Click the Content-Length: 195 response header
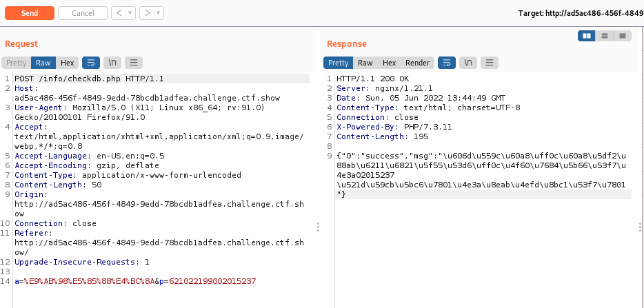 coord(383,136)
